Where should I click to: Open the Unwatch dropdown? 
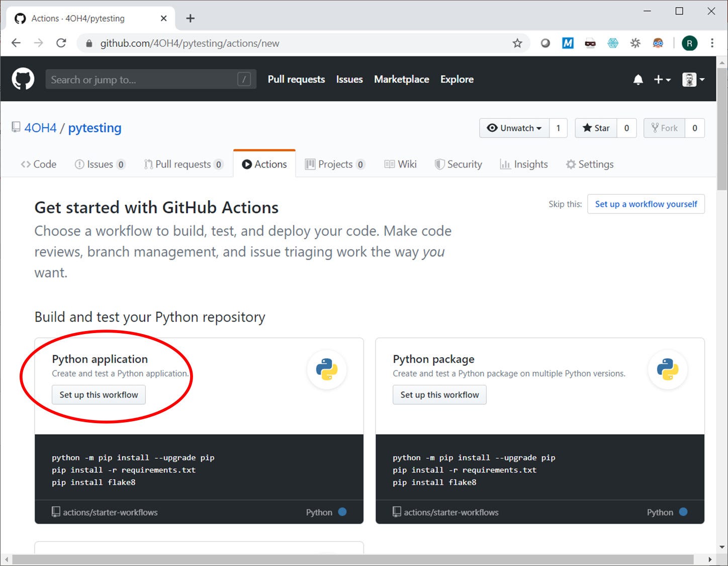pyautogui.click(x=514, y=128)
